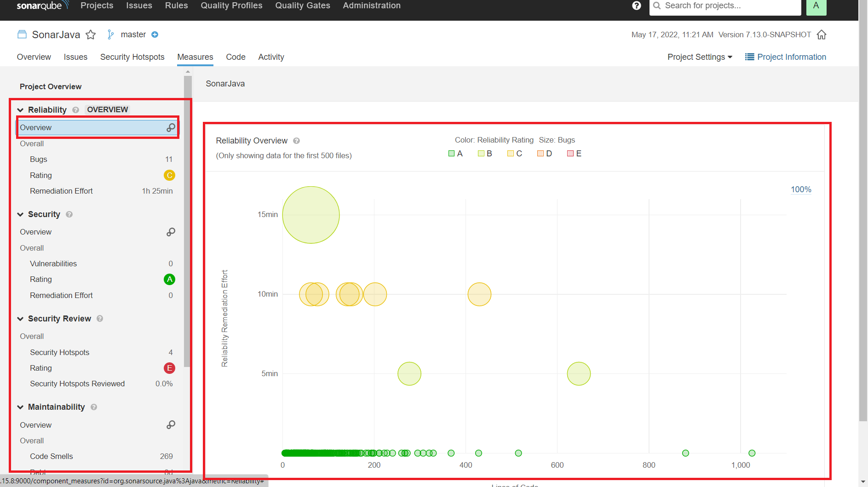Click the Maintainability Overview bubble chart icon
The image size is (868, 487).
pos(171,424)
